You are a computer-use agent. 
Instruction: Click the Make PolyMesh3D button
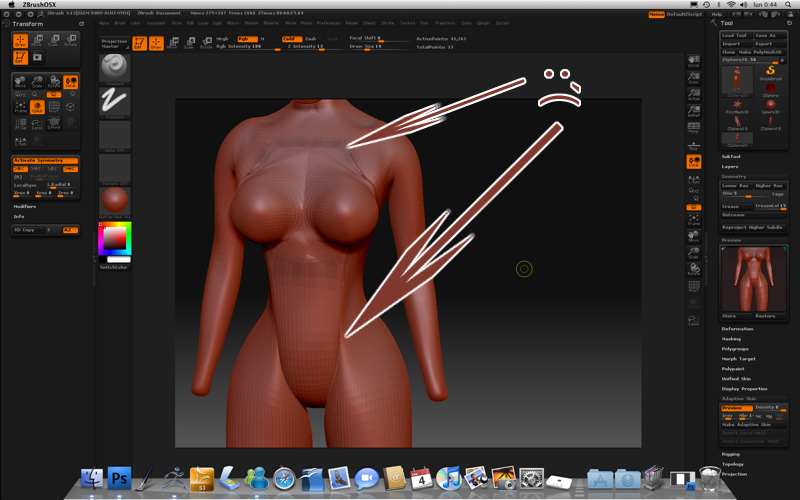point(762,52)
